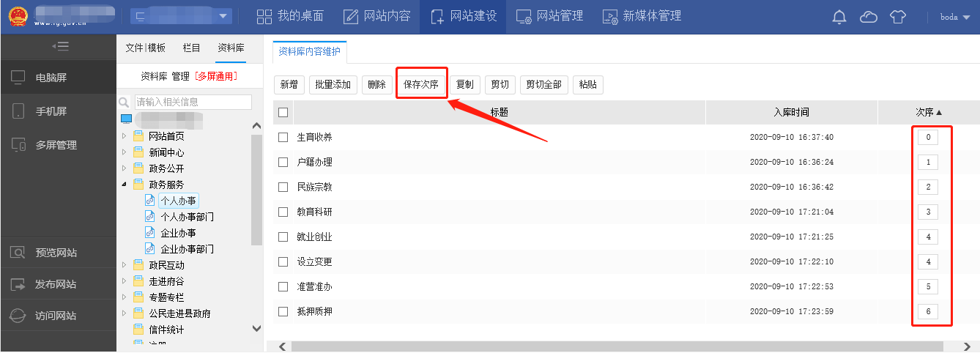980x353 pixels.
Task: Click the scroll-down arrow in tree panel
Action: point(256,329)
